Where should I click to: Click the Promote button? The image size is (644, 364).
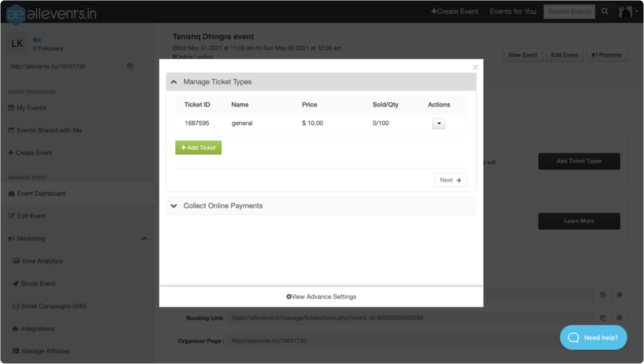point(607,55)
